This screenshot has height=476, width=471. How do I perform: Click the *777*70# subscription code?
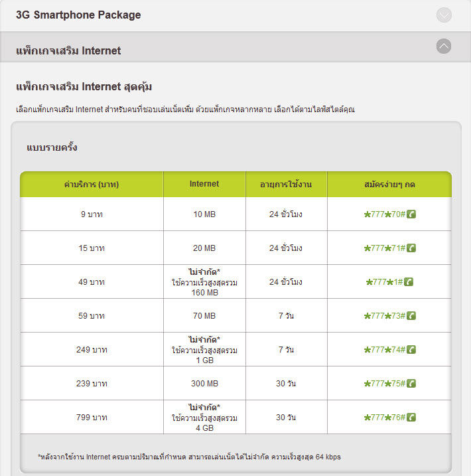tap(385, 214)
